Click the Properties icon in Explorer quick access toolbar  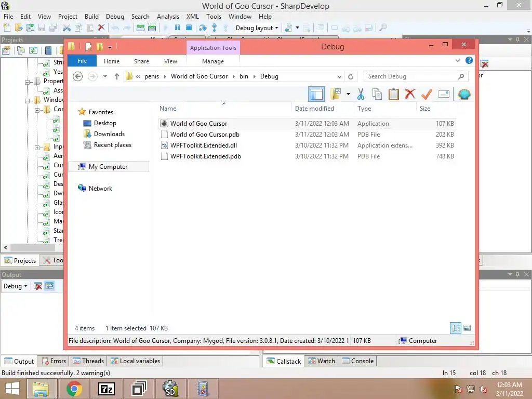[88, 46]
